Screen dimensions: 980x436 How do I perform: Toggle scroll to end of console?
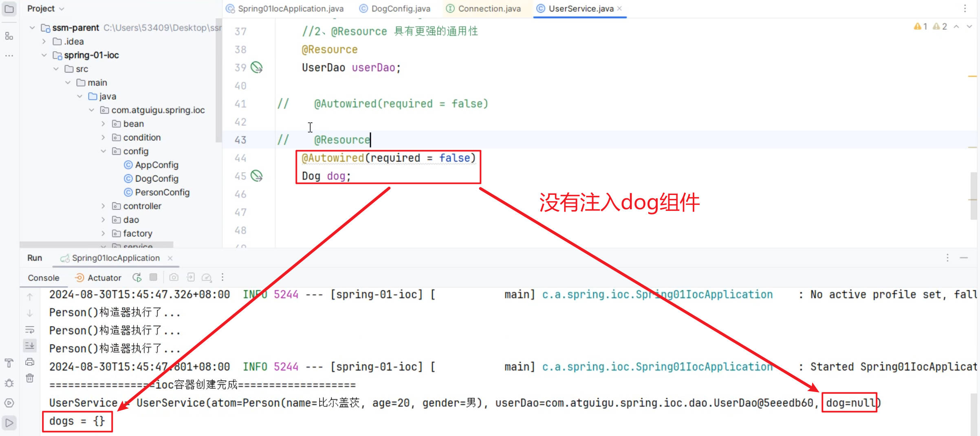click(x=30, y=346)
